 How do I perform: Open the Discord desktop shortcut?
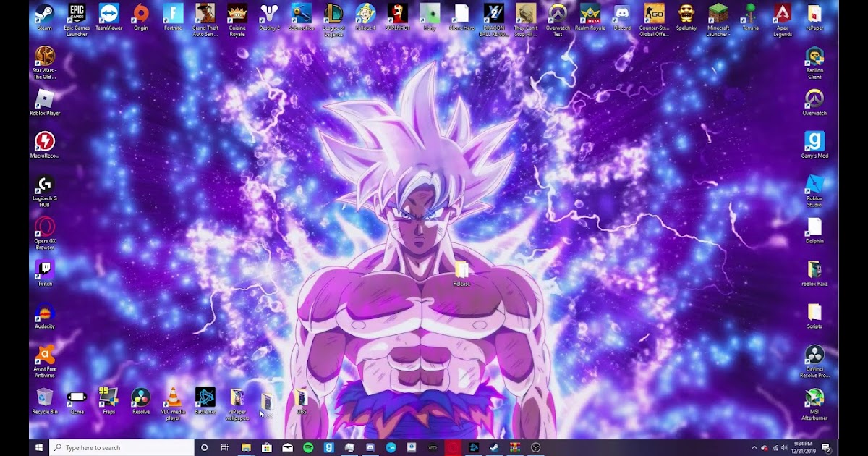621,17
